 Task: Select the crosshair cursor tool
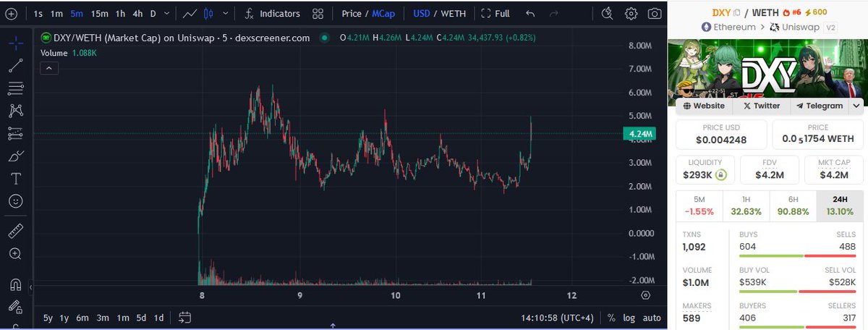[x=15, y=43]
